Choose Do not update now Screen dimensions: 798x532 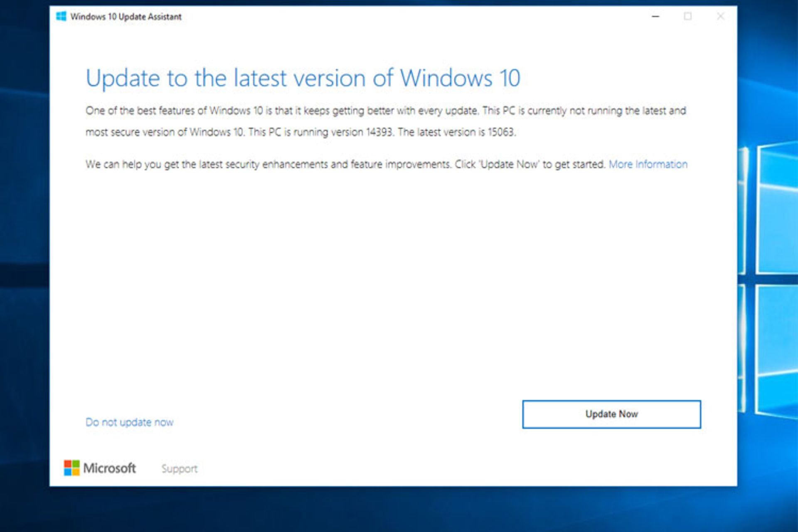tap(129, 422)
